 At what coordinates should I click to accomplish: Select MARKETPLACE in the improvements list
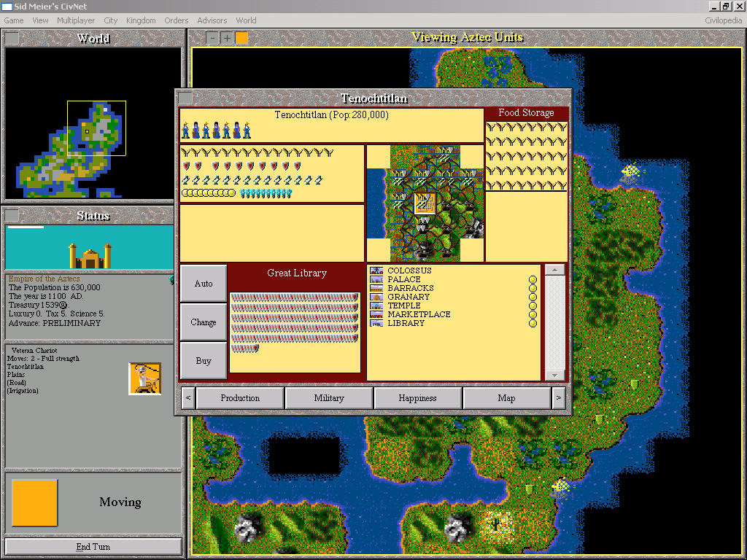[x=419, y=314]
